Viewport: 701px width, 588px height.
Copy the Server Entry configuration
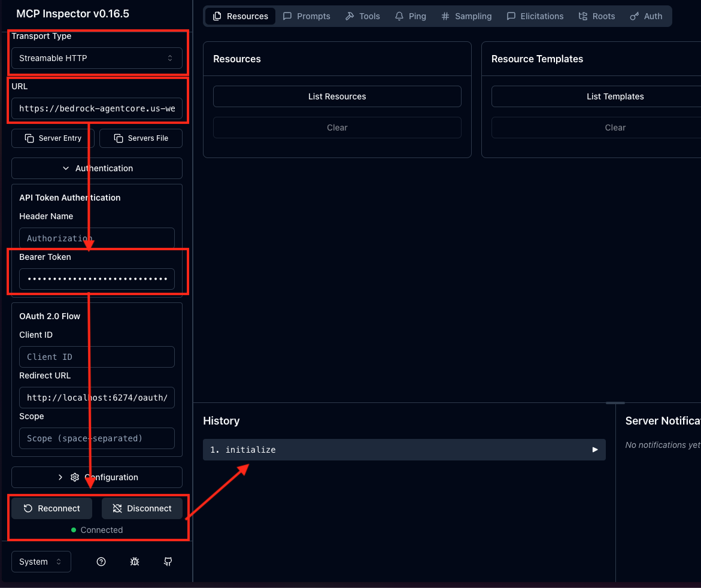click(53, 138)
